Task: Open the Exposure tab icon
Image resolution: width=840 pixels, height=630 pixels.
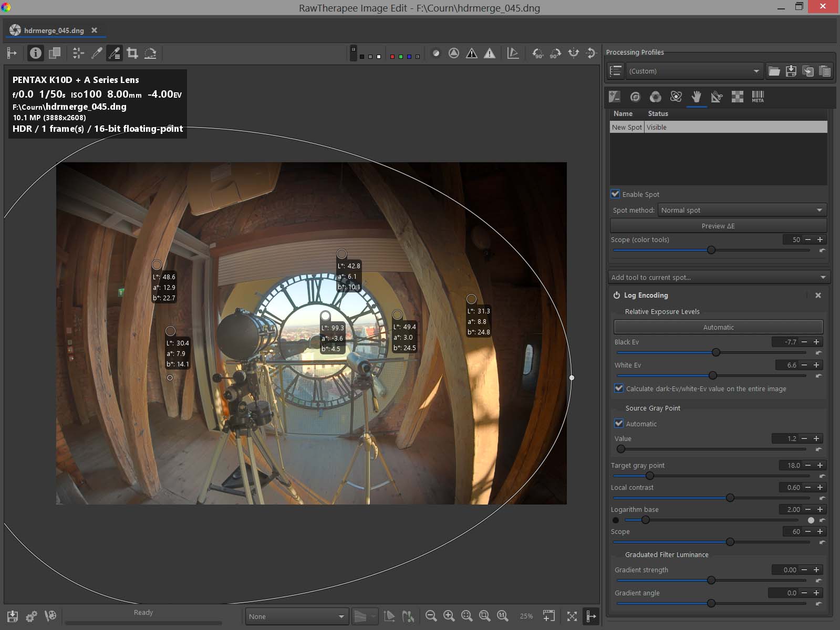Action: tap(615, 97)
